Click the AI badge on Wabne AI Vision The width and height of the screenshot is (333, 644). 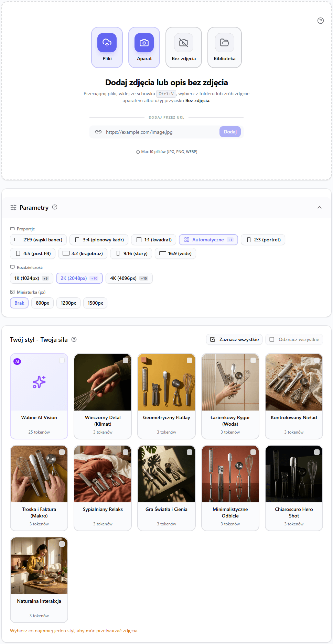tap(17, 361)
